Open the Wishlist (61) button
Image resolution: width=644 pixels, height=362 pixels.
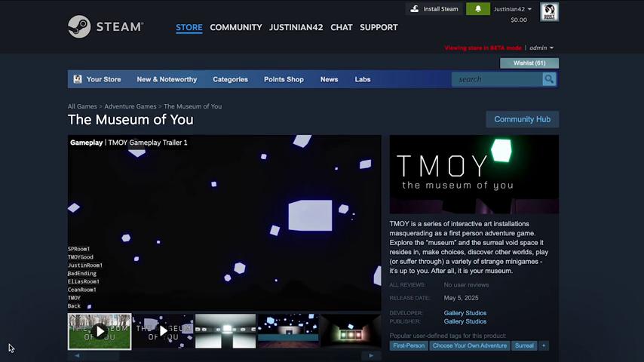click(x=529, y=63)
